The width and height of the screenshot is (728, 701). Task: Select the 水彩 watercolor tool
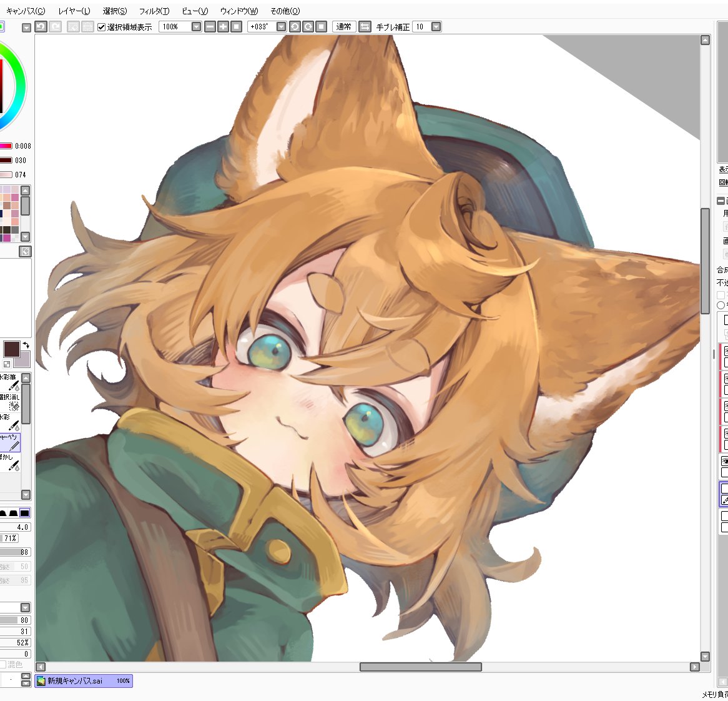(x=10, y=422)
